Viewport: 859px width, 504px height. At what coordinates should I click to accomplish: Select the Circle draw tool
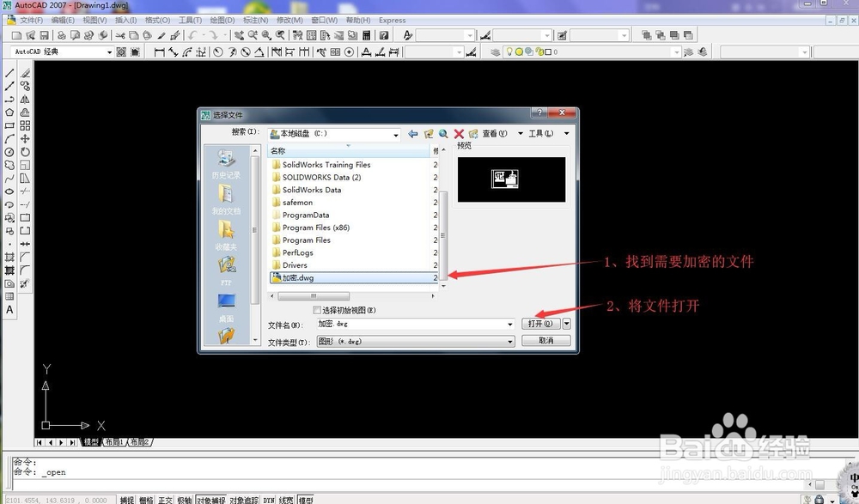[x=9, y=152]
